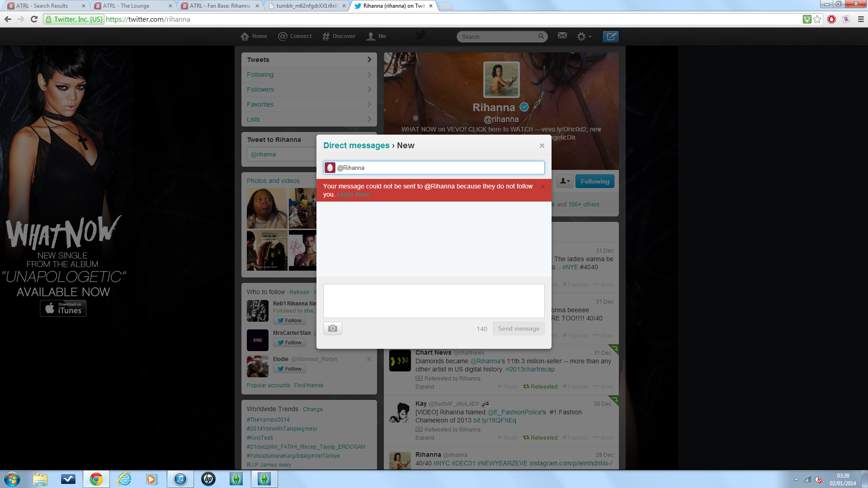
Task: Open the Connect tab
Action: (x=295, y=36)
